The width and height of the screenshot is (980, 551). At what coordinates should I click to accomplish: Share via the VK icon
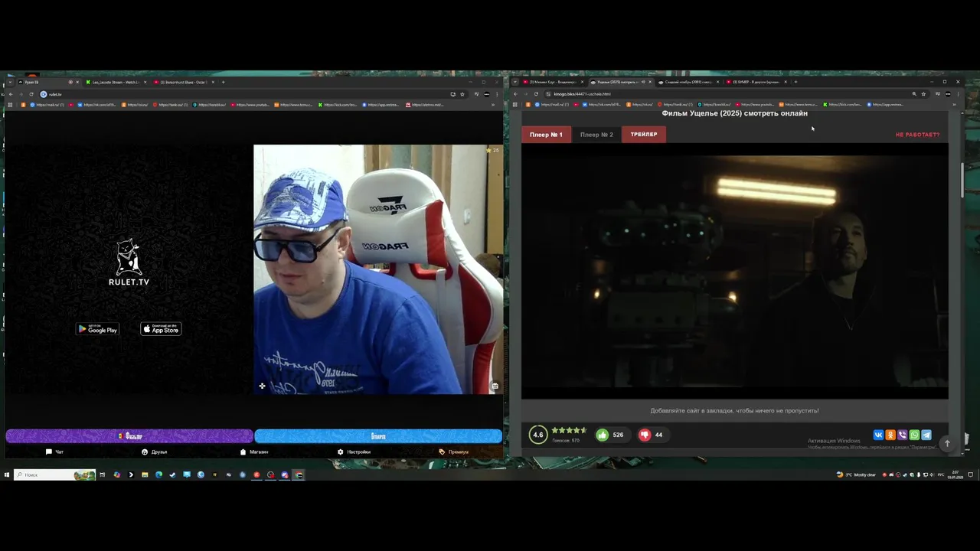[878, 435]
